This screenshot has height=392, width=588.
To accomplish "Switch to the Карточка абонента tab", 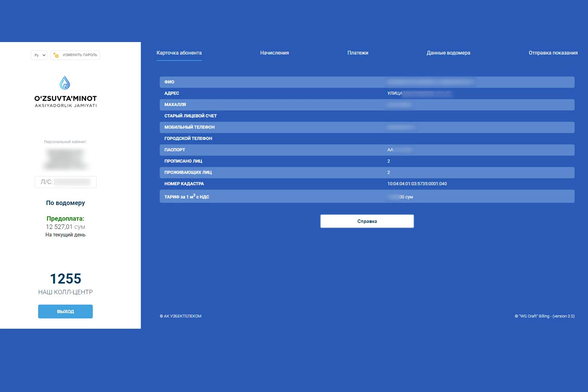I will pyautogui.click(x=179, y=53).
